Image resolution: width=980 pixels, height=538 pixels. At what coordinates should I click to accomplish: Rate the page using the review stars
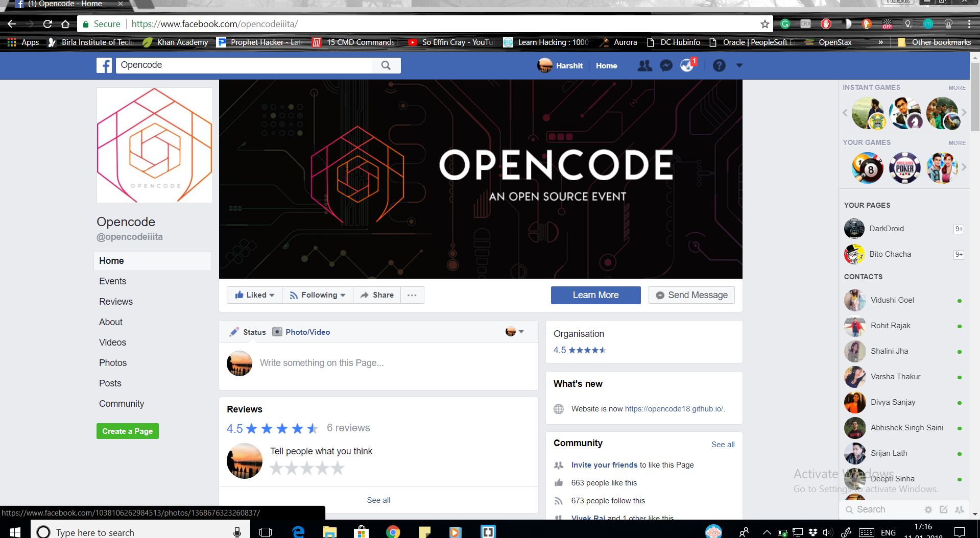coord(307,468)
